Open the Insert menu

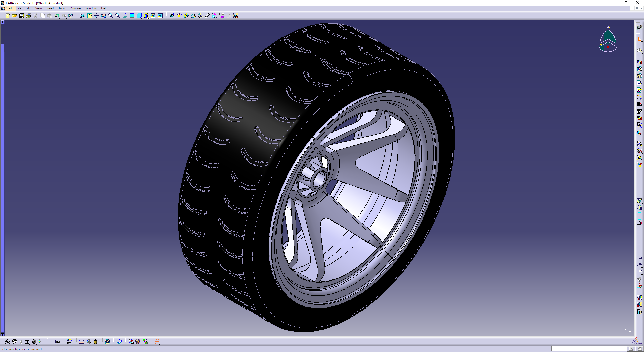pos(50,8)
